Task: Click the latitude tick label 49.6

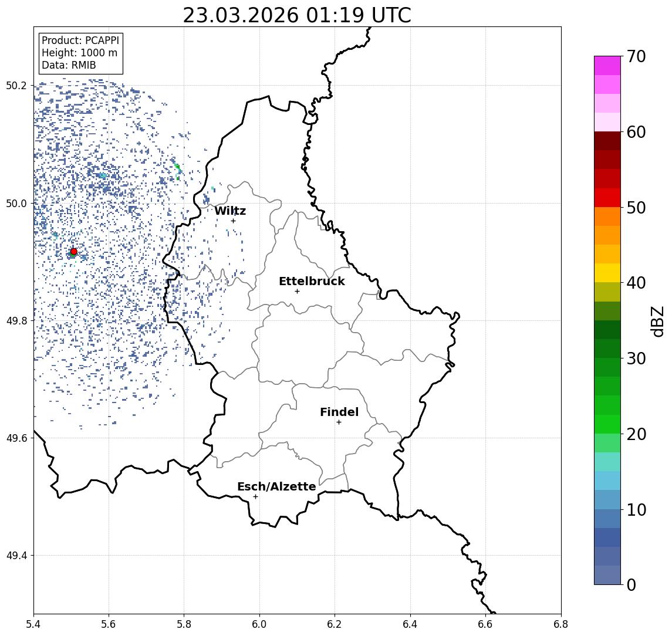Action: point(16,438)
